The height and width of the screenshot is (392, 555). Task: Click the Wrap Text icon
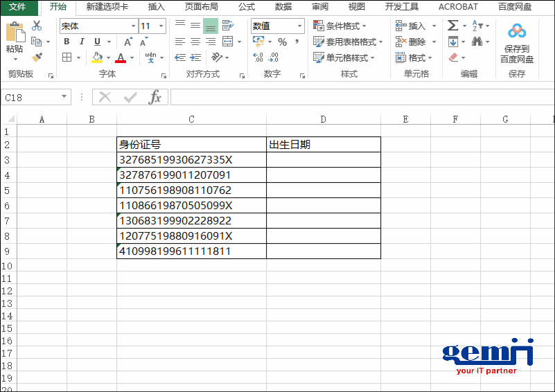coord(227,26)
